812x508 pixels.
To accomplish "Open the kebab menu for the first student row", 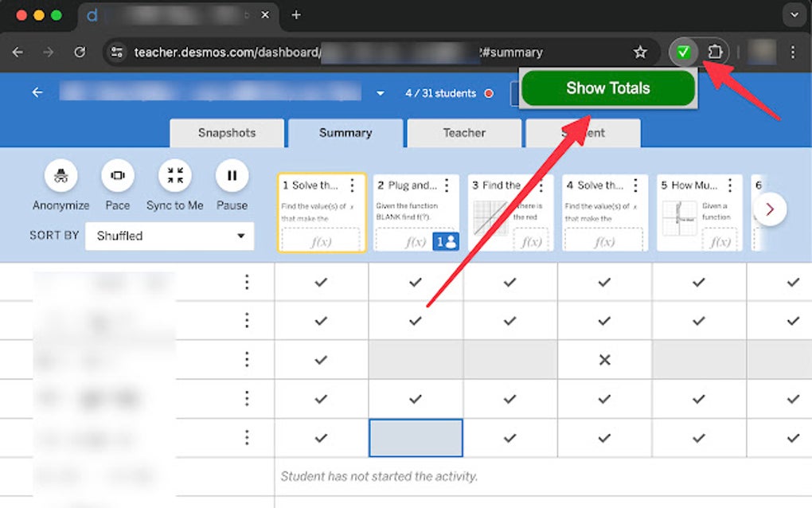I will coord(247,282).
